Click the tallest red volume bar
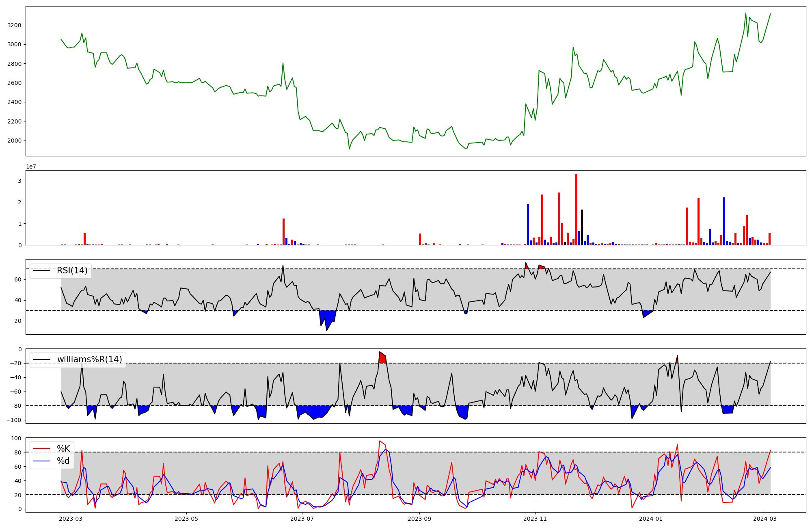The width and height of the screenshot is (812, 528). [576, 209]
